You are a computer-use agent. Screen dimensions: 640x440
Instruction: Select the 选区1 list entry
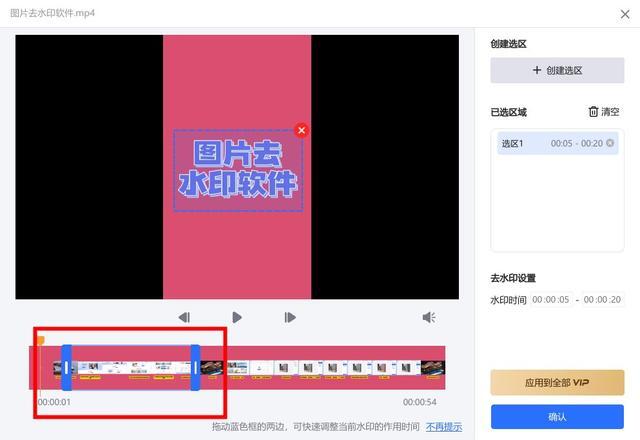point(557,143)
